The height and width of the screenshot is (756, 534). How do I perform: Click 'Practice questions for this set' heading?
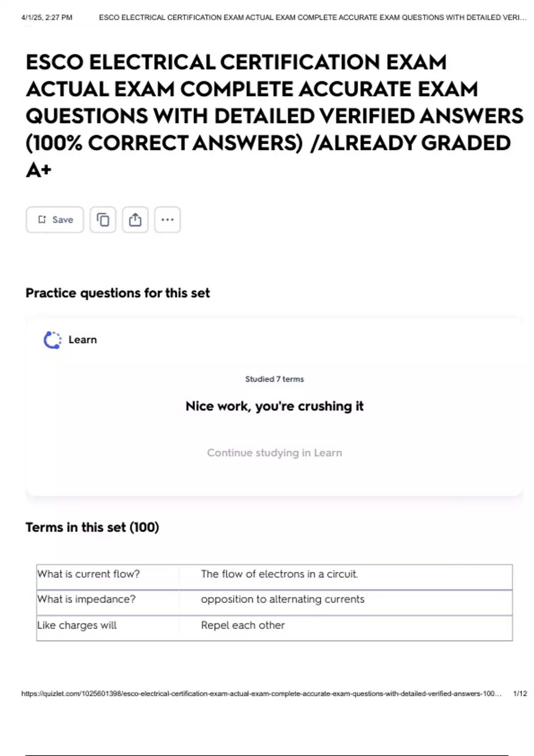coord(117,293)
